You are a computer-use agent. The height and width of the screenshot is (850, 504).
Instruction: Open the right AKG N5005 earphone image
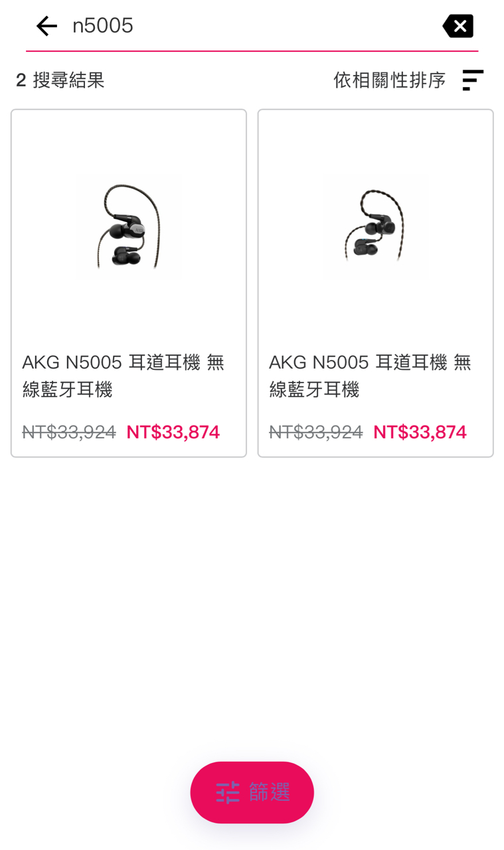point(376,228)
